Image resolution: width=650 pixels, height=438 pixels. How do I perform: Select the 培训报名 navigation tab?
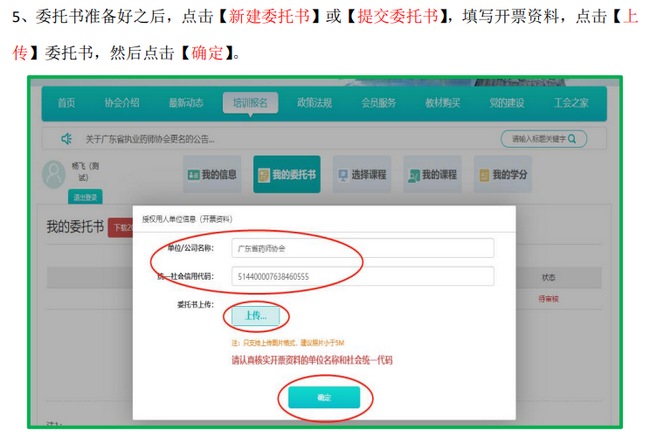pos(251,102)
